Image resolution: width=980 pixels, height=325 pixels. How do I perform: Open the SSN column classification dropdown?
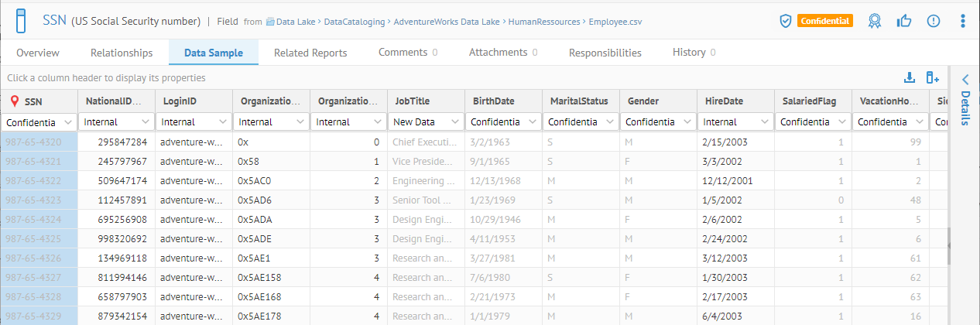(68, 122)
